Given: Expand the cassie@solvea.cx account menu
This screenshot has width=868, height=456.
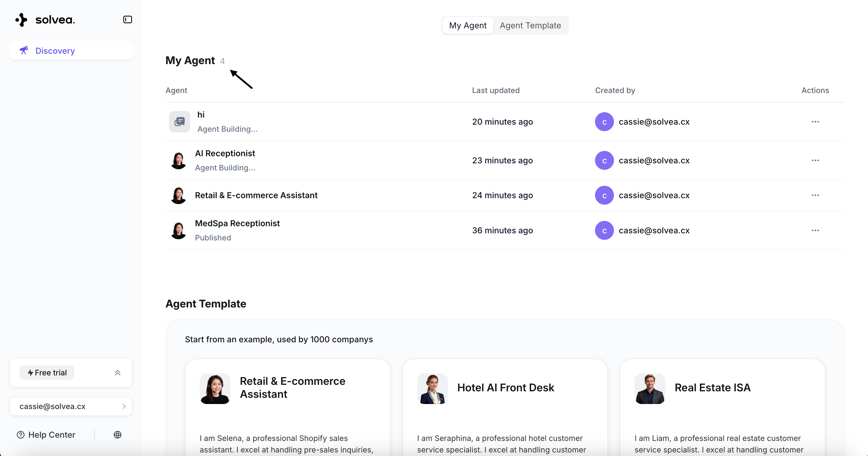Looking at the screenshot, I should [71, 406].
